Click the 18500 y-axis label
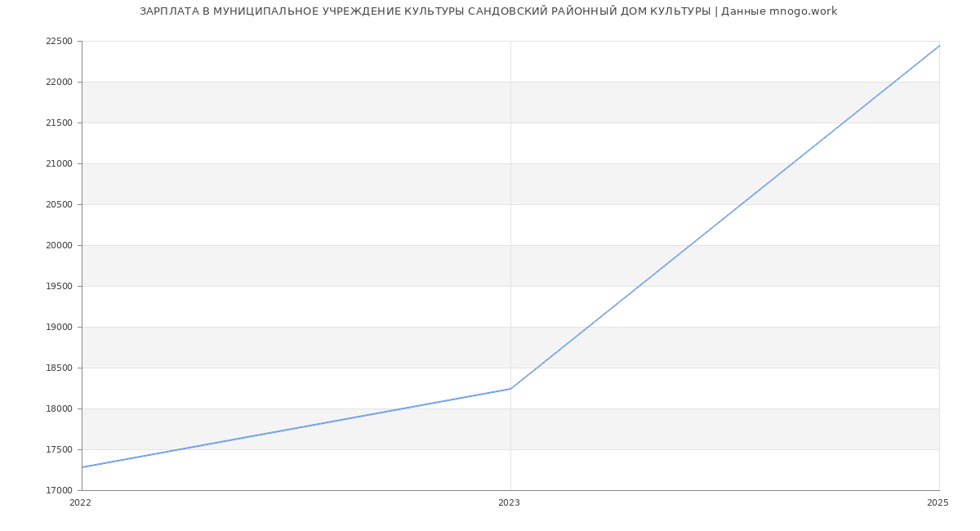Image resolution: width=980 pixels, height=531 pixels. click(x=60, y=368)
